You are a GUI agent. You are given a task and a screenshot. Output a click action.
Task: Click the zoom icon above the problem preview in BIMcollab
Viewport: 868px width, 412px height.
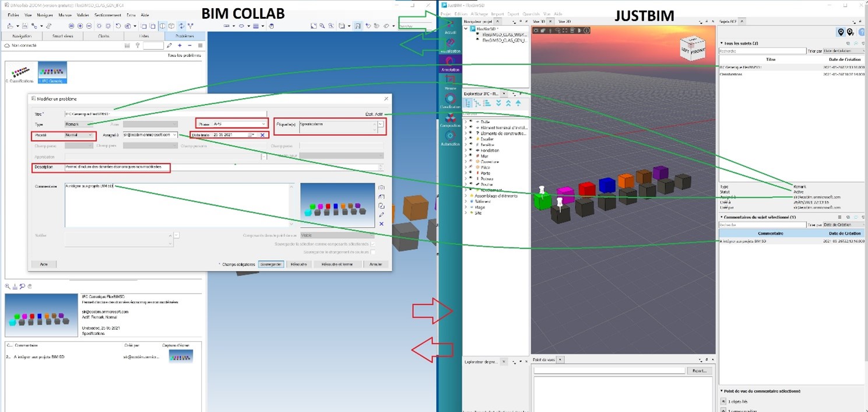[x=8, y=286]
